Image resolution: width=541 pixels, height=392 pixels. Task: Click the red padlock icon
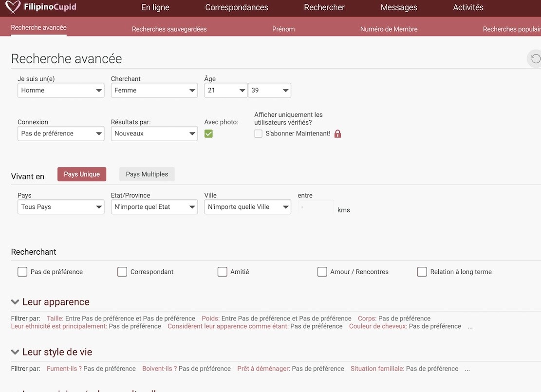coord(337,134)
